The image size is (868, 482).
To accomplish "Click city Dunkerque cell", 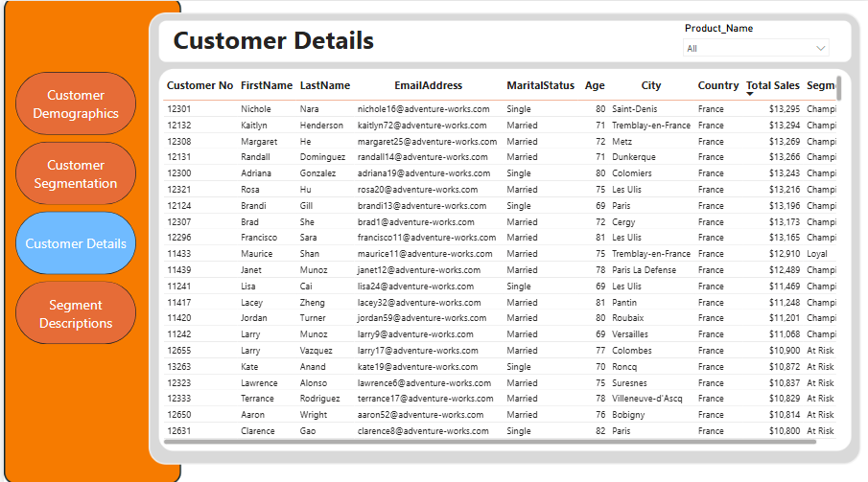I will tap(633, 157).
